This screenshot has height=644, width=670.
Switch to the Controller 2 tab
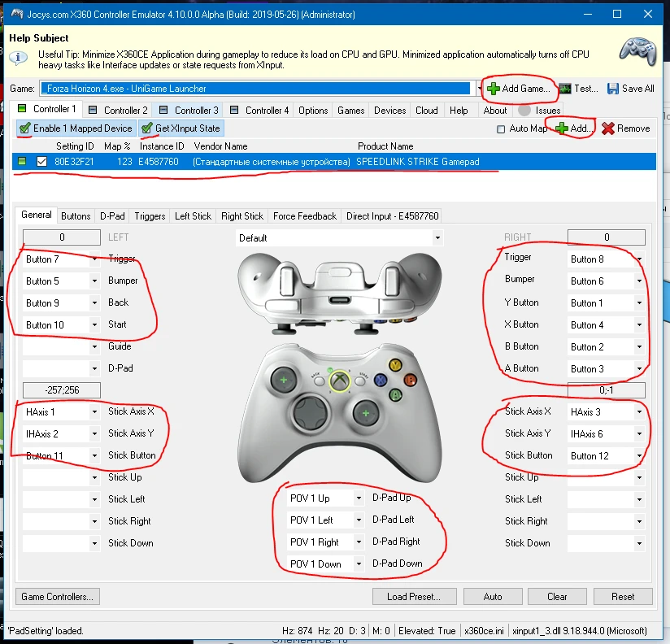118,110
